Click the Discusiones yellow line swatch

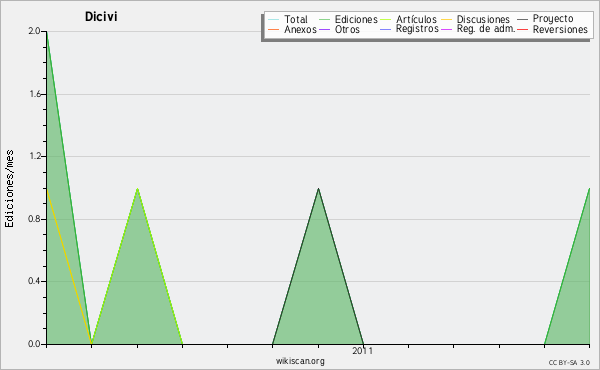coord(447,20)
